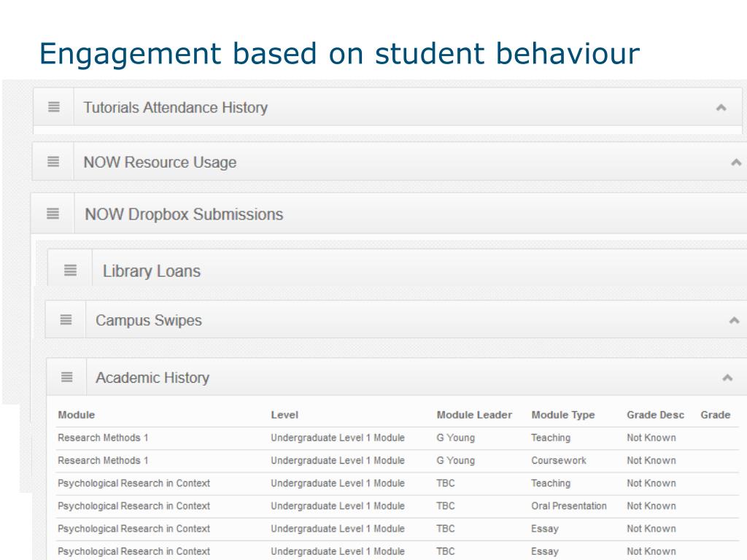
Task: Click the Coursework module type cell
Action: coord(559,461)
